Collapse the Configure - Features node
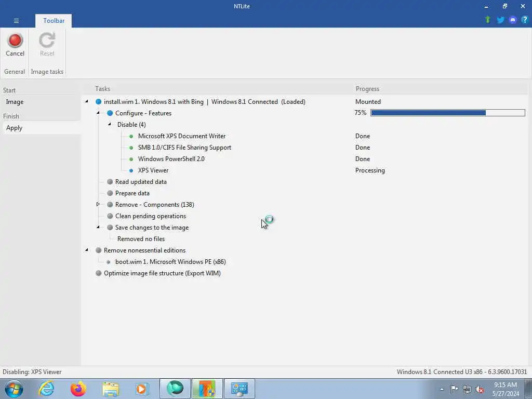The width and height of the screenshot is (532, 399). coord(98,113)
